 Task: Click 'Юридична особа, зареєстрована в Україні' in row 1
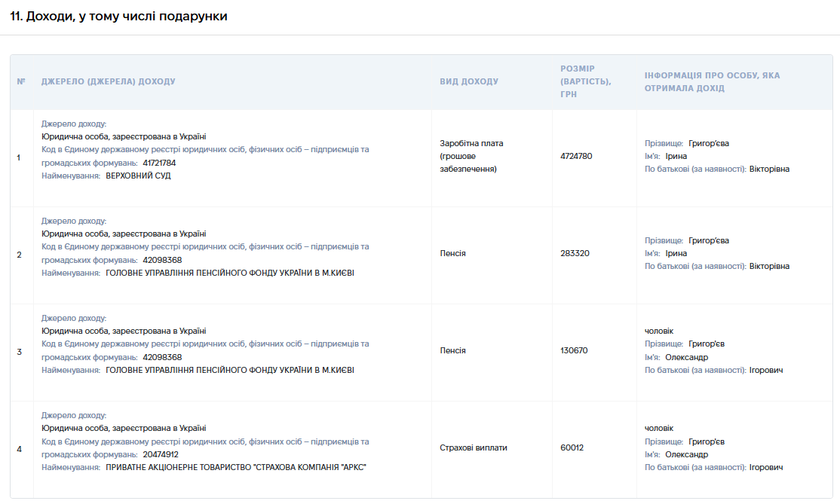pos(124,136)
